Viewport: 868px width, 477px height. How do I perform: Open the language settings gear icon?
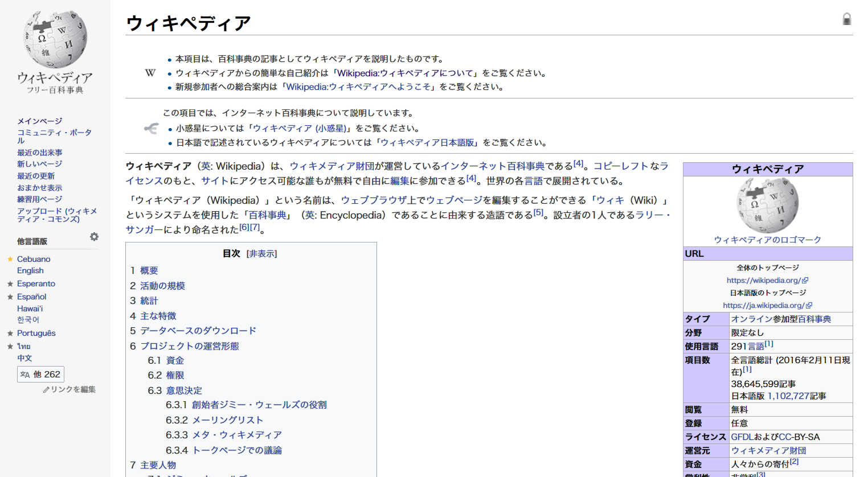tap(94, 237)
